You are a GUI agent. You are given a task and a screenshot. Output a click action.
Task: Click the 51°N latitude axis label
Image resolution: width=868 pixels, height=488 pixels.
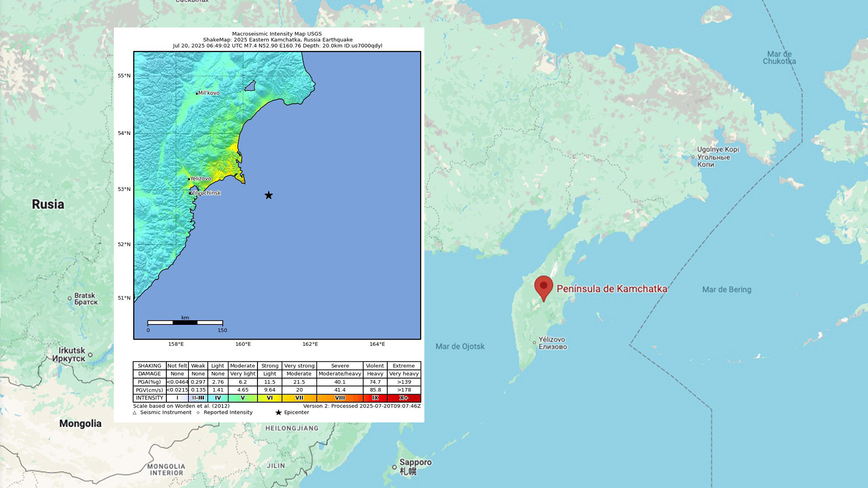tap(124, 298)
